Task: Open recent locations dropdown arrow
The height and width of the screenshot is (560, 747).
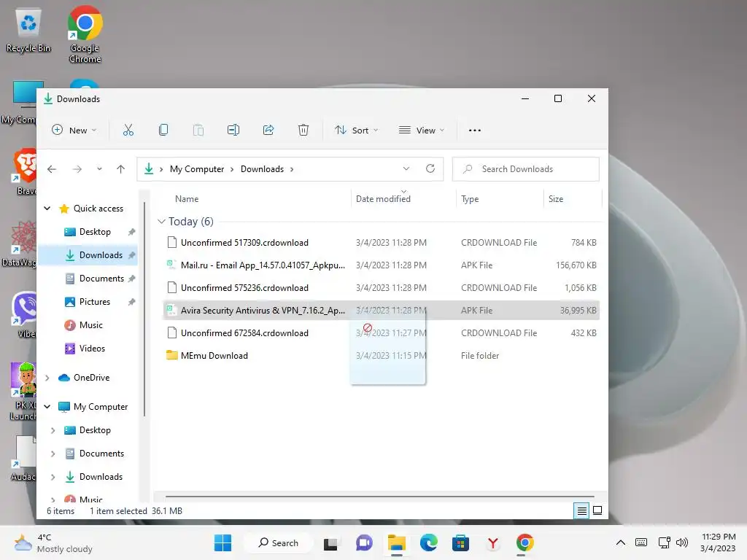Action: coord(99,169)
